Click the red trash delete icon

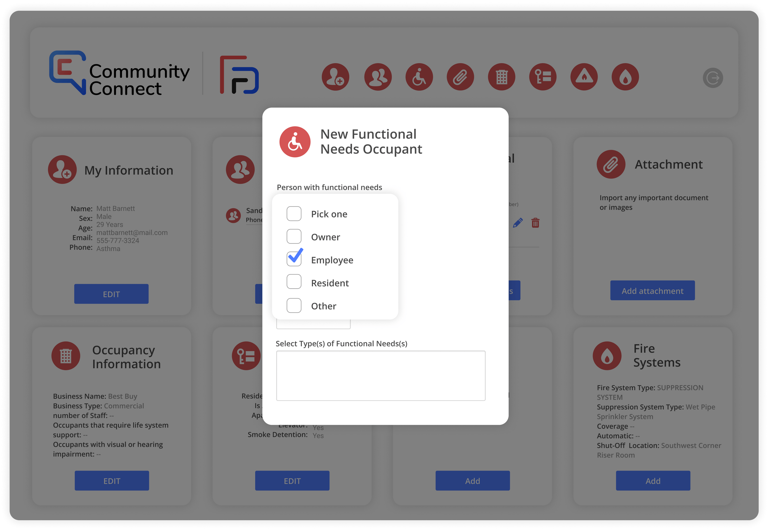click(x=536, y=223)
